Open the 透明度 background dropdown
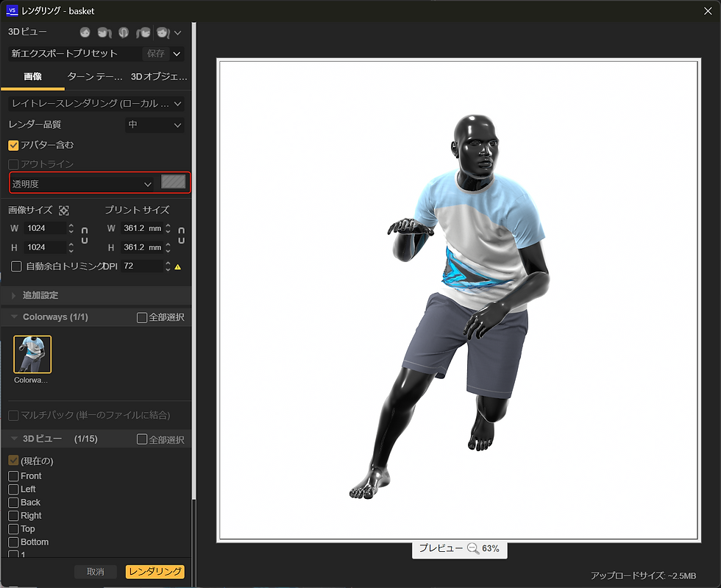This screenshot has width=721, height=588. click(82, 183)
